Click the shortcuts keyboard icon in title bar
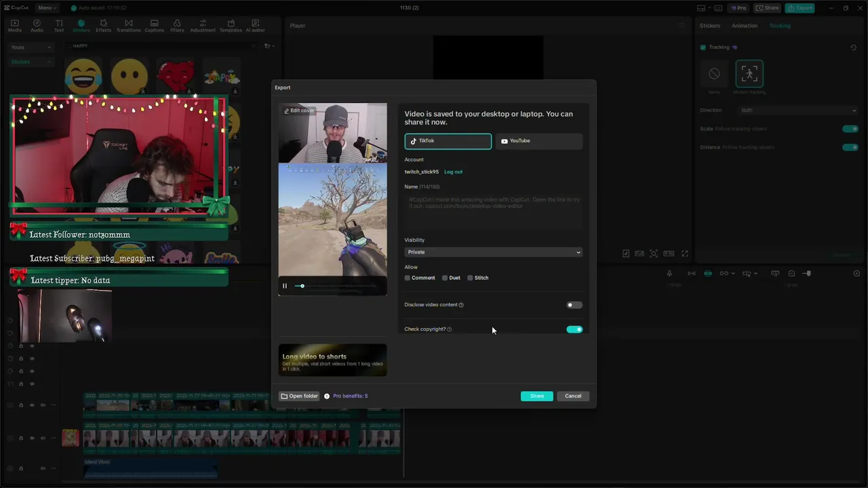This screenshot has height=488, width=868. click(719, 8)
